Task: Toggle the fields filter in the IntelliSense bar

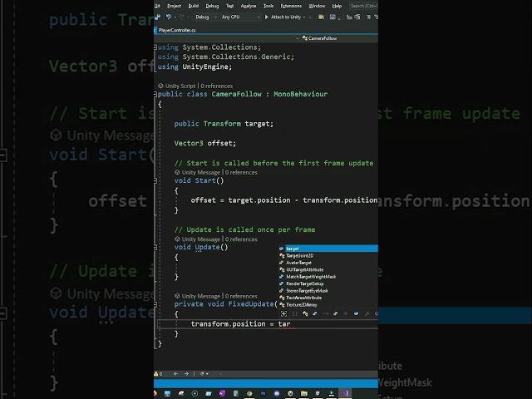Action: (356, 314)
